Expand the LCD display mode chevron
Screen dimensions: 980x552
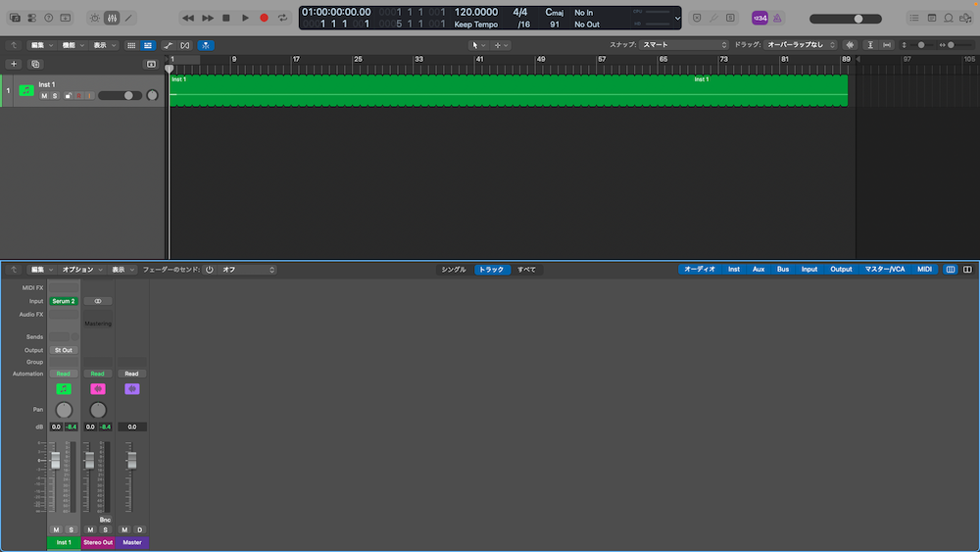tap(676, 18)
